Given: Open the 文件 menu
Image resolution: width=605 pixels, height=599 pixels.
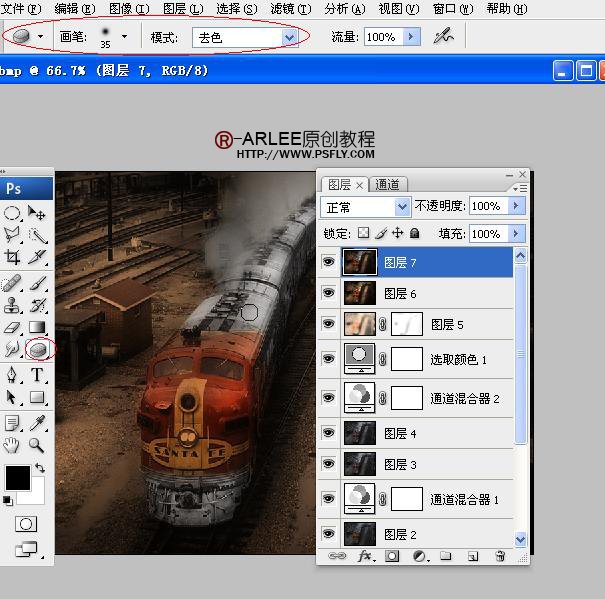Looking at the screenshot, I should click(21, 8).
